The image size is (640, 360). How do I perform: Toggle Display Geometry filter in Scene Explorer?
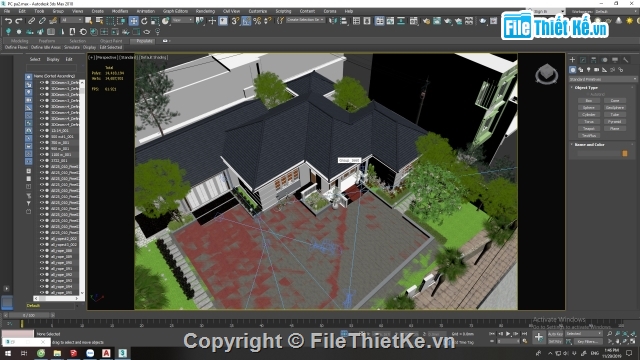point(29,77)
